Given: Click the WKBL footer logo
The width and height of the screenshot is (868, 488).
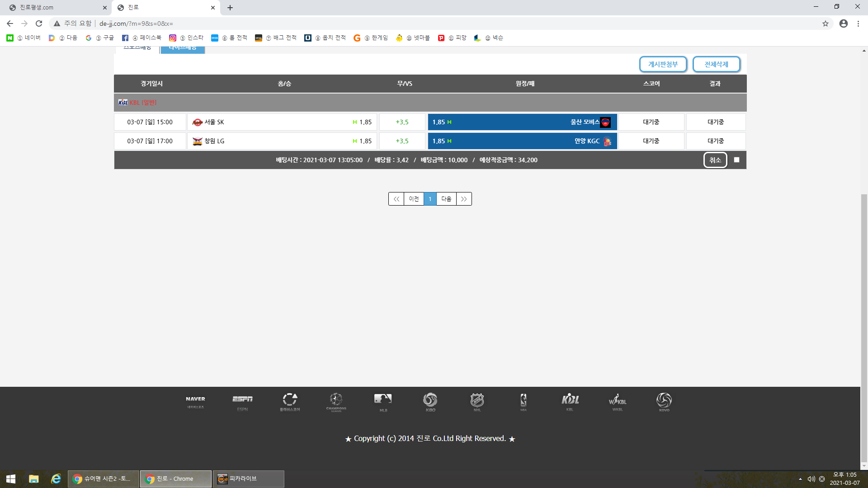Looking at the screenshot, I should pyautogui.click(x=617, y=402).
